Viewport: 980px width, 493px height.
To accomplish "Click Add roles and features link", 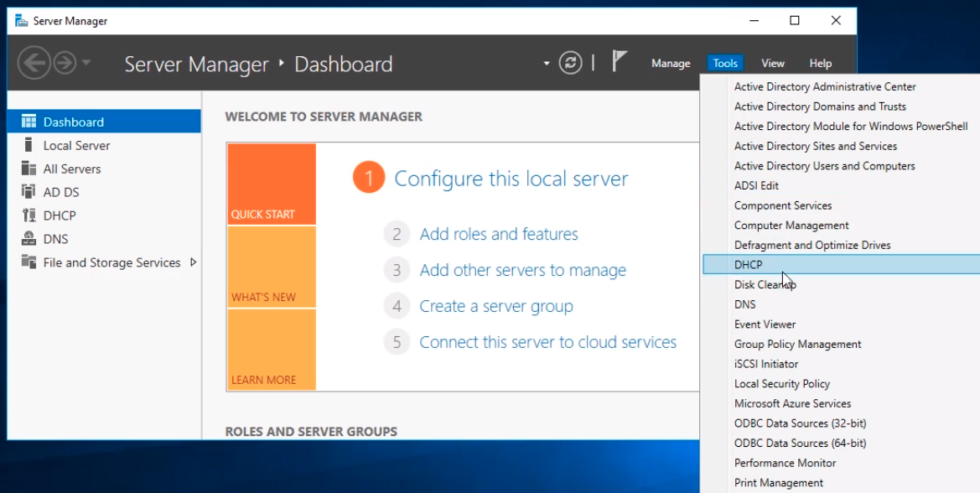I will pyautogui.click(x=499, y=234).
